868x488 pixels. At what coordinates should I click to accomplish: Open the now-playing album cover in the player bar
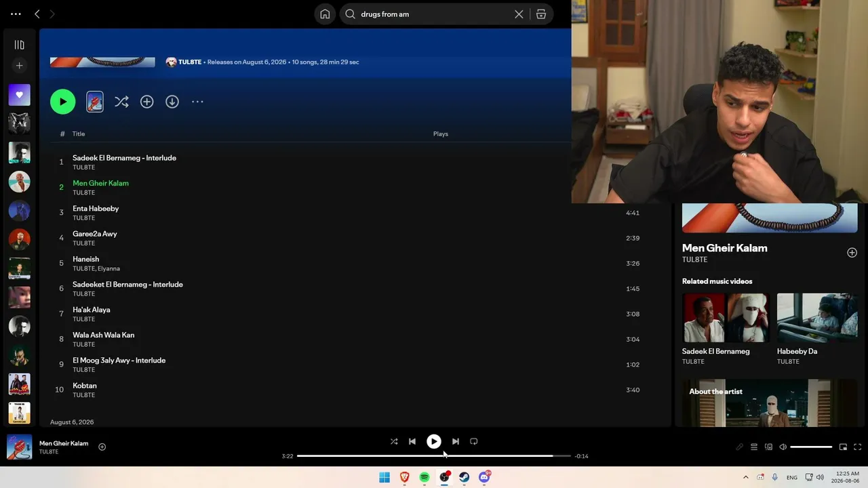20,447
